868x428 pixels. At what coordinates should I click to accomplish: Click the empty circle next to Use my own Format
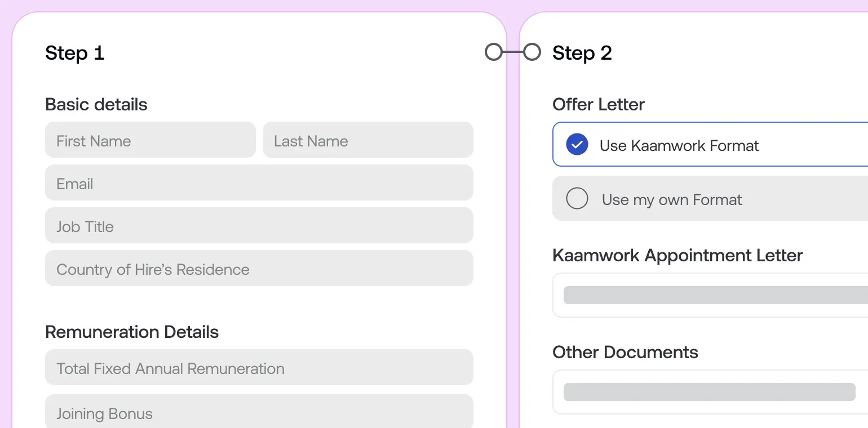pos(577,198)
